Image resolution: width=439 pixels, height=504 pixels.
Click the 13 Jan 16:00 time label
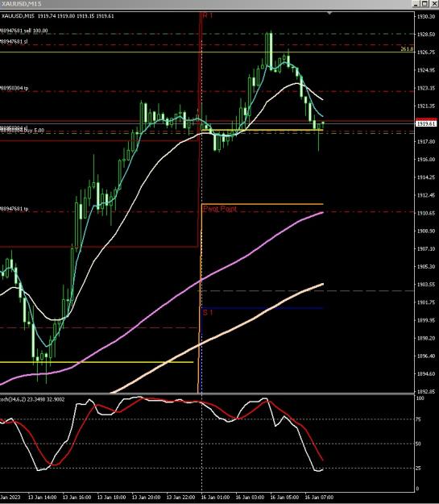click(77, 498)
